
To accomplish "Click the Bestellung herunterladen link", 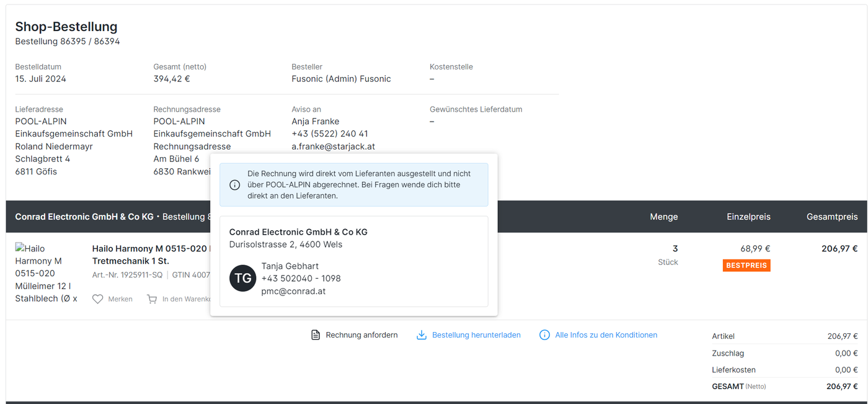I will (x=476, y=335).
